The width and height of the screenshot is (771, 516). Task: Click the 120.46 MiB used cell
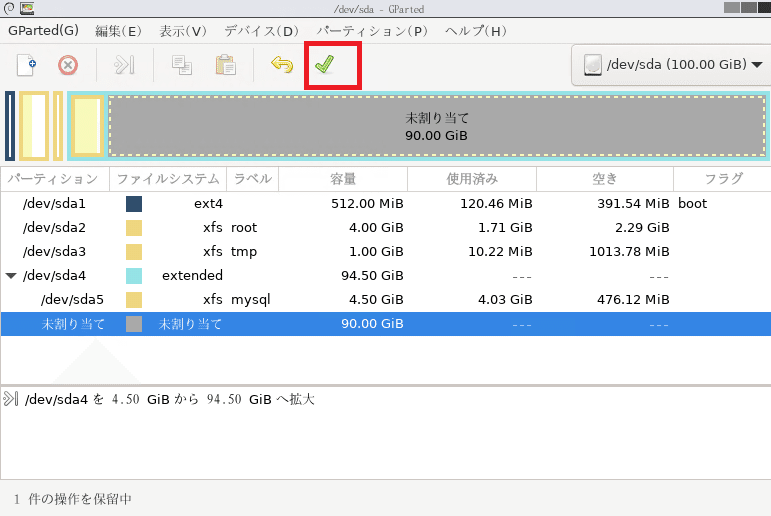pos(496,204)
